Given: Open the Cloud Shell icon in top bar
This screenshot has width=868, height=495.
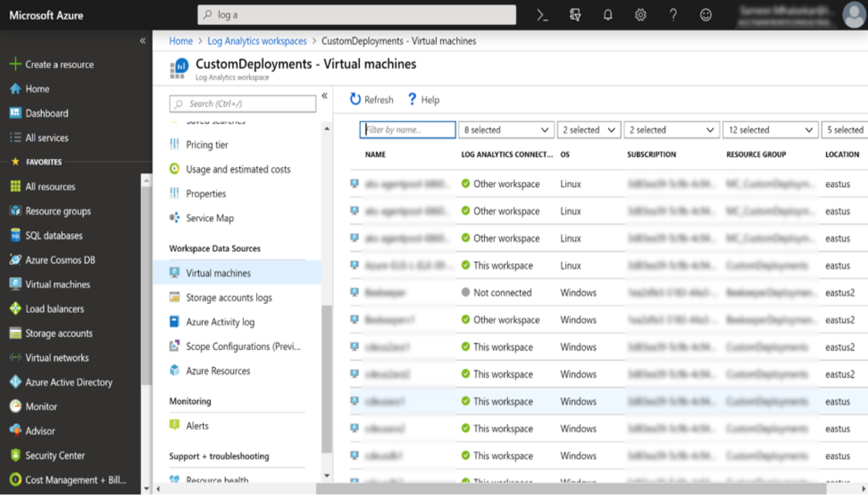Looking at the screenshot, I should (542, 15).
